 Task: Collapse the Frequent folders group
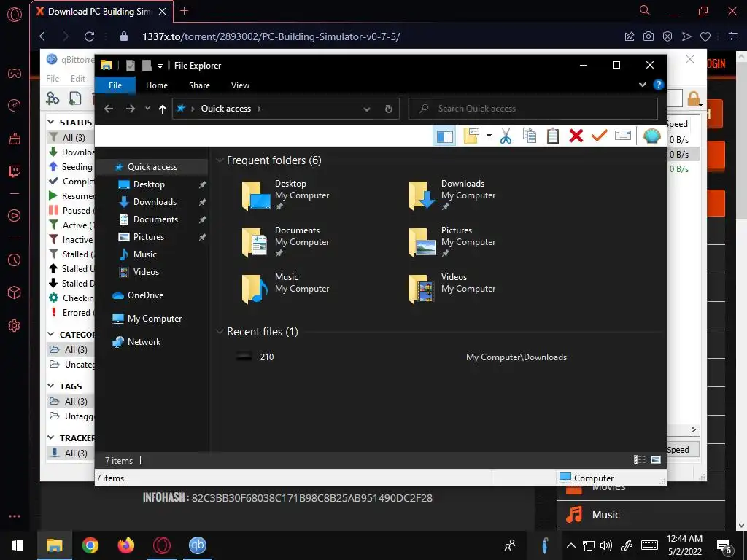coord(220,160)
